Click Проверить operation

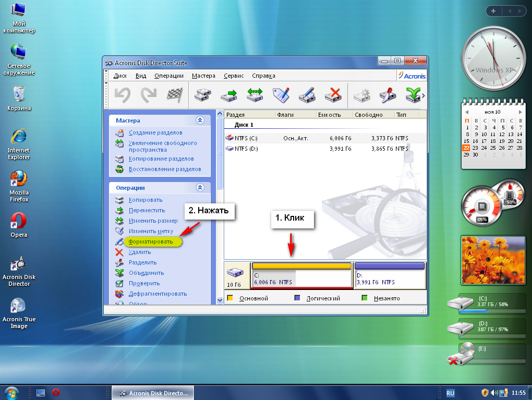tap(144, 283)
